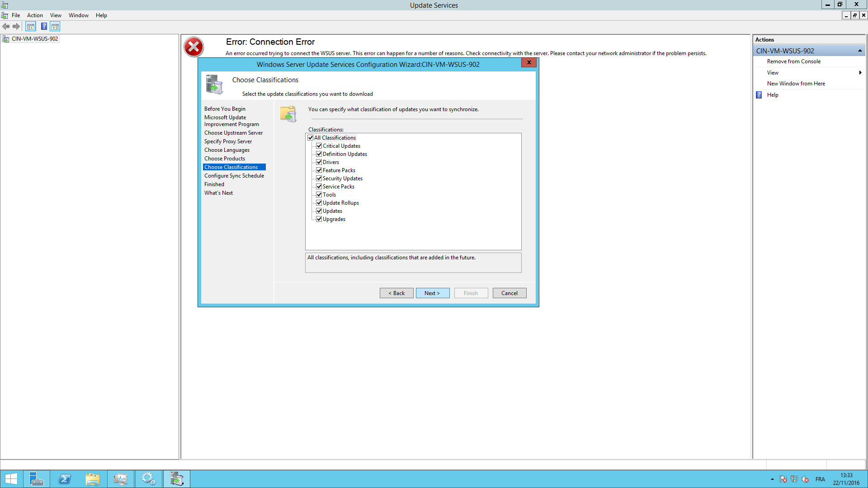The height and width of the screenshot is (488, 868).
Task: Go to Before You Begin step
Action: pyautogui.click(x=225, y=109)
